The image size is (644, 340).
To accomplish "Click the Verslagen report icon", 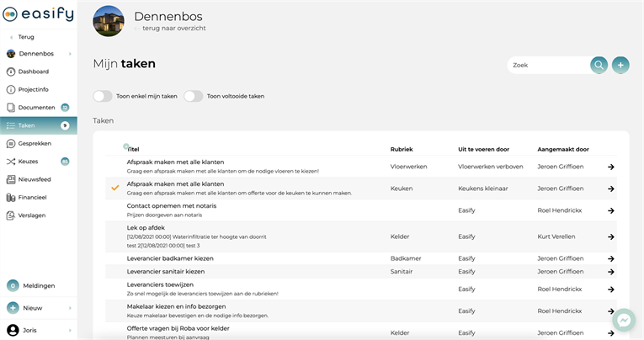I will click(11, 215).
